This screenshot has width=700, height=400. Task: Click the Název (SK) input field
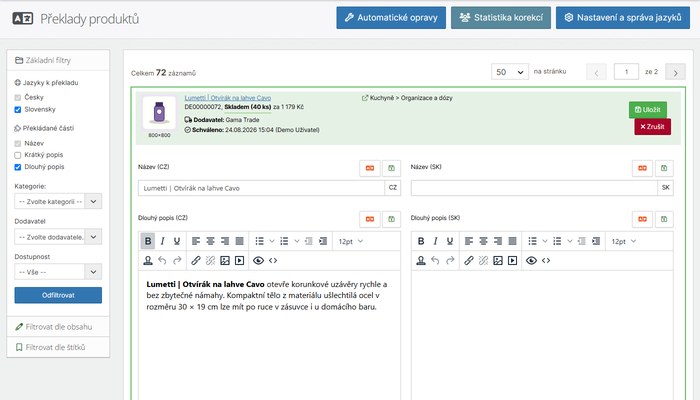(x=534, y=188)
